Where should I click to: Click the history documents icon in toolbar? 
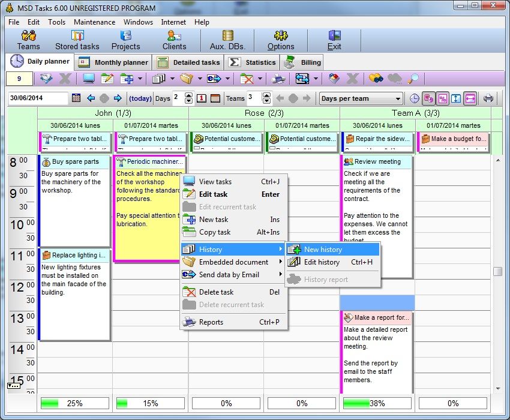coord(159,79)
